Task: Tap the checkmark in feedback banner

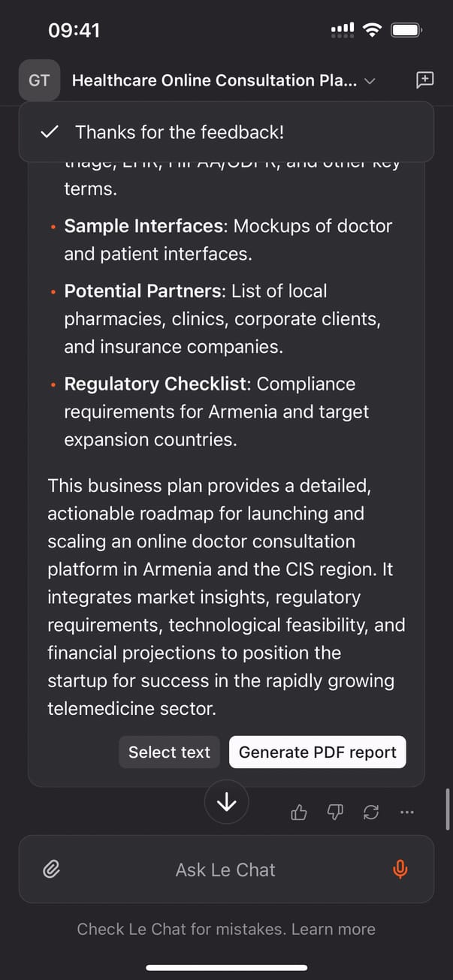Action: point(50,132)
